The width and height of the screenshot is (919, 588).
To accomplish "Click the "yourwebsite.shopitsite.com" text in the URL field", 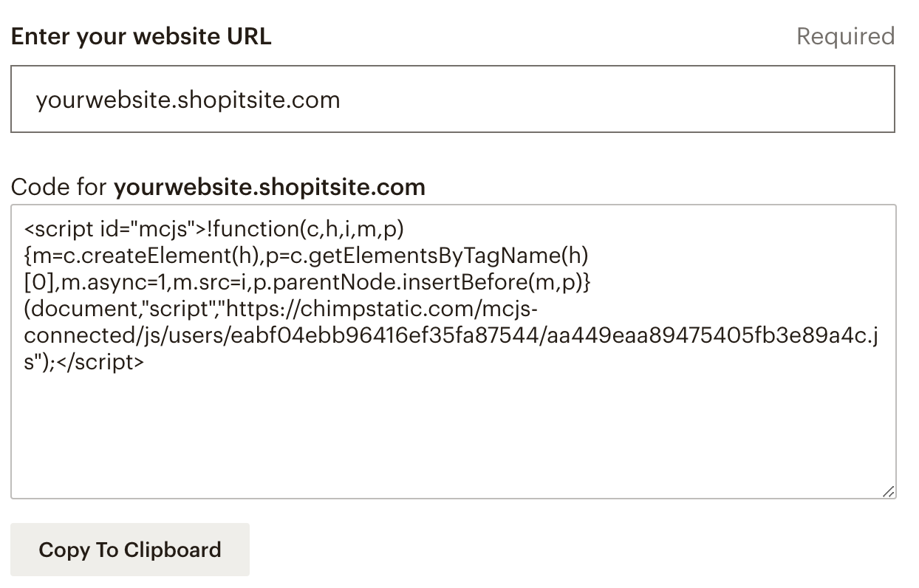I will (188, 99).
